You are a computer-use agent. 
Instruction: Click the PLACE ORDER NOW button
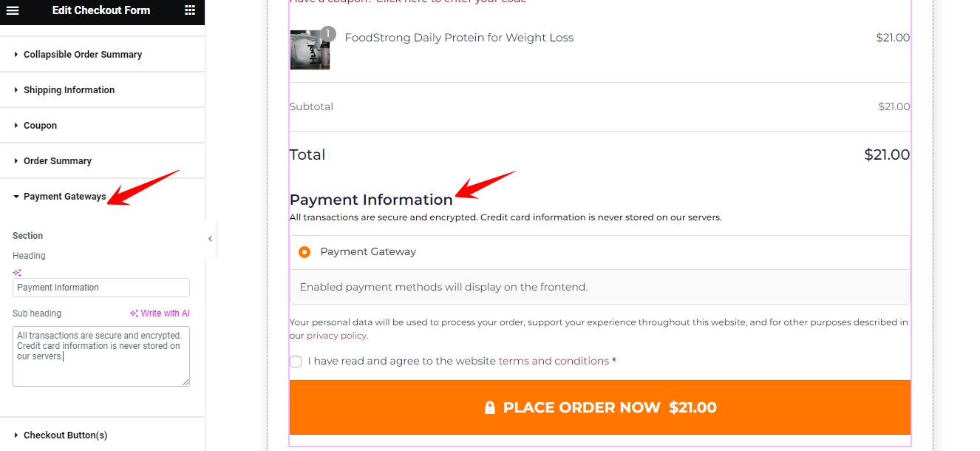pyautogui.click(x=599, y=407)
